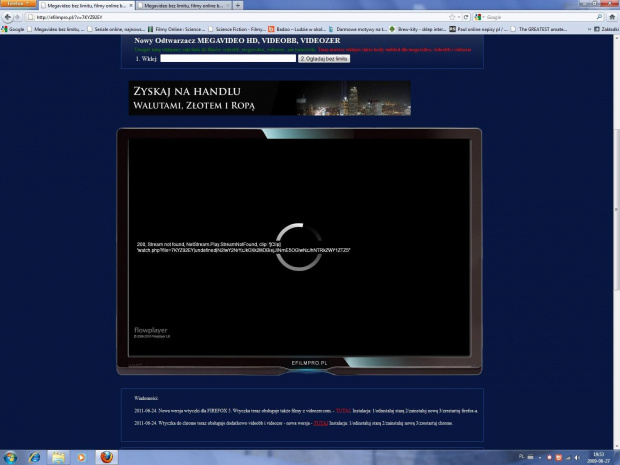Launch Internet Explorer from the taskbar
The image size is (620, 465).
point(34,457)
